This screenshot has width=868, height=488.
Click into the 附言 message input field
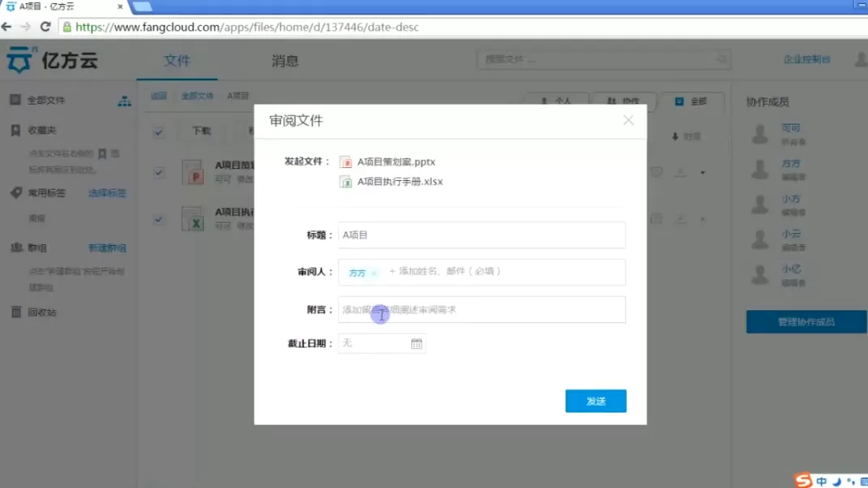click(x=482, y=309)
